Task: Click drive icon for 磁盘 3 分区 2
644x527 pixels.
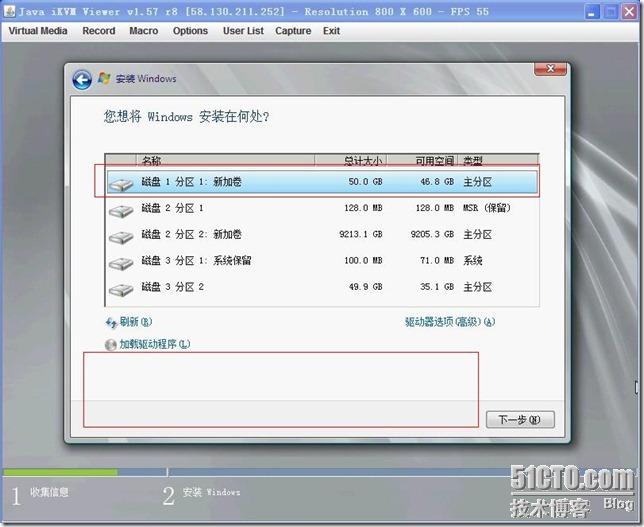Action: coord(121,289)
